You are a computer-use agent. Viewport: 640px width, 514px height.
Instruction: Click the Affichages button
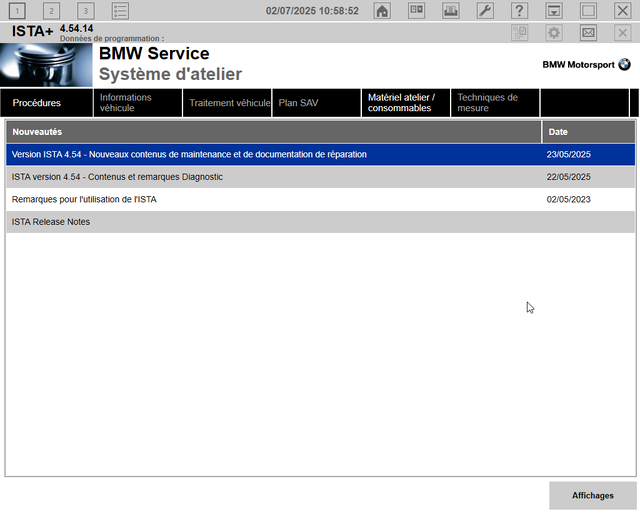(x=593, y=496)
